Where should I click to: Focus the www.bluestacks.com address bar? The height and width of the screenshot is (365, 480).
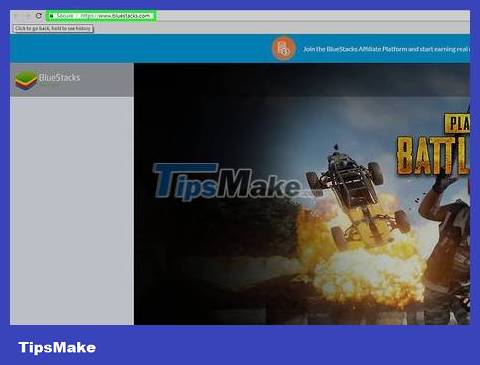(101, 16)
